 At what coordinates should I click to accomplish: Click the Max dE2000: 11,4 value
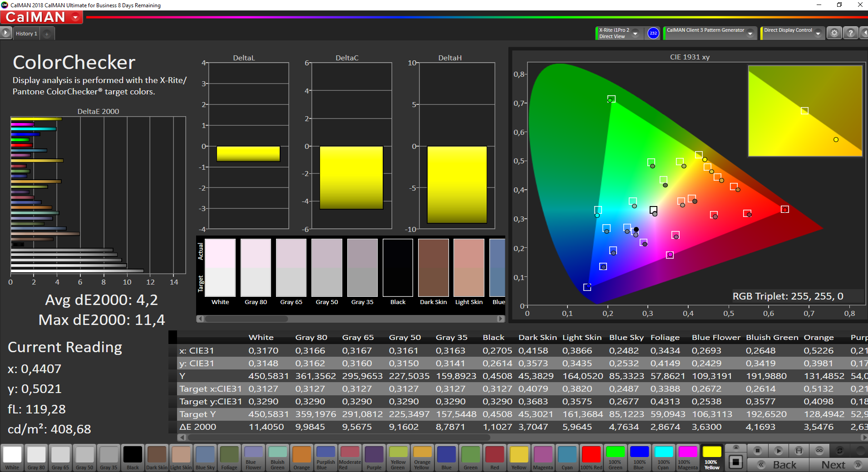(x=102, y=320)
